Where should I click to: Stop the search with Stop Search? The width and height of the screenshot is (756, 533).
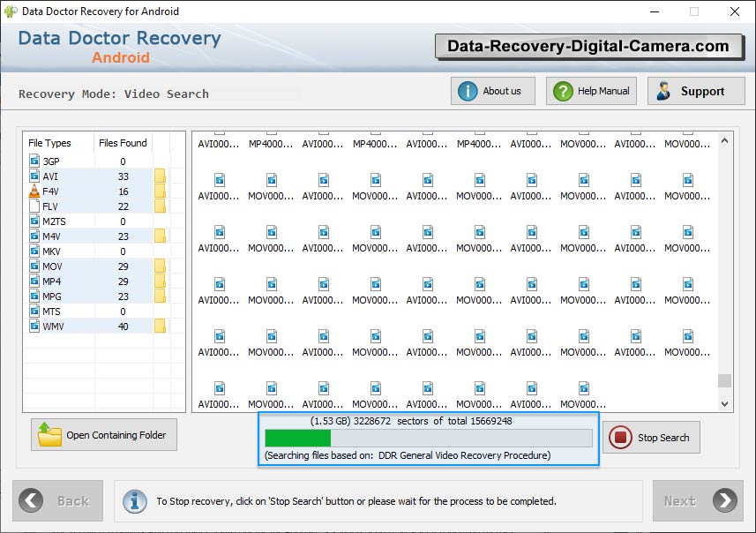pyautogui.click(x=651, y=438)
